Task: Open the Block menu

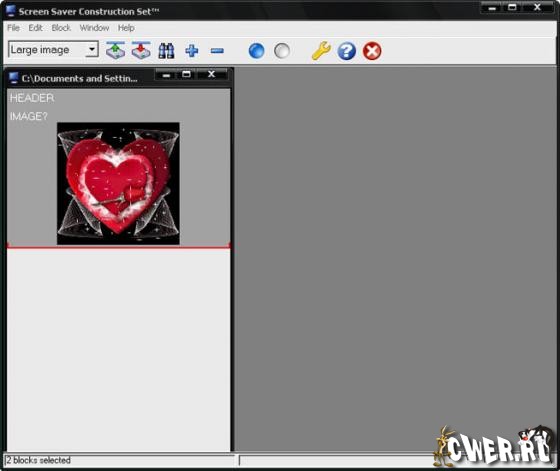Action: point(61,28)
